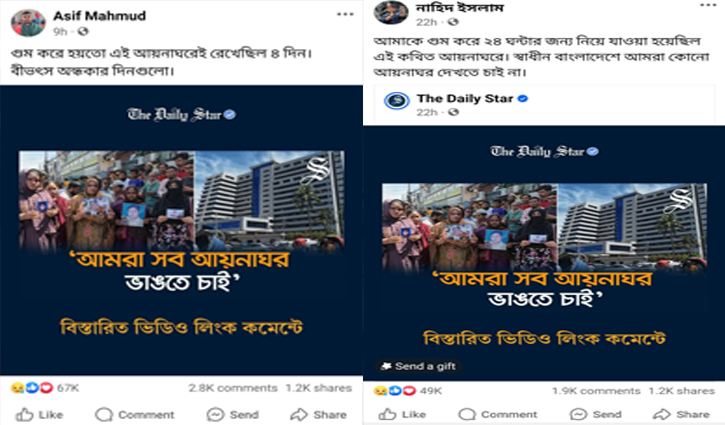Screen dimensions: 725x425
Task: Open the three-dot menu on Asif Mahmud's post
Action: point(345,15)
